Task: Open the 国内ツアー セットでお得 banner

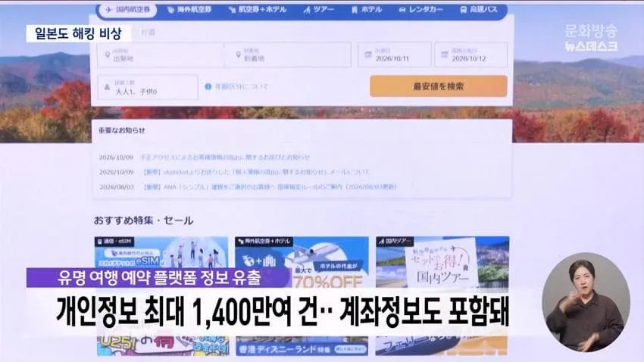Action: click(x=442, y=262)
